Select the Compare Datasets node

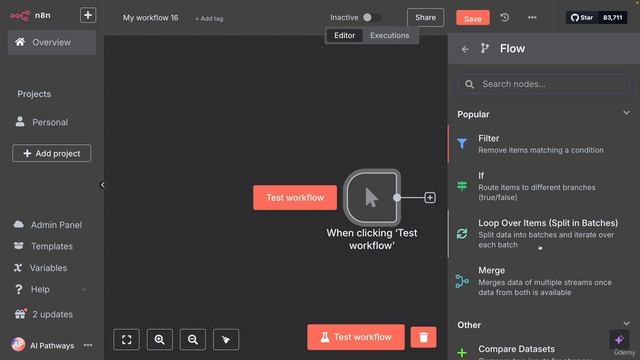click(544, 351)
